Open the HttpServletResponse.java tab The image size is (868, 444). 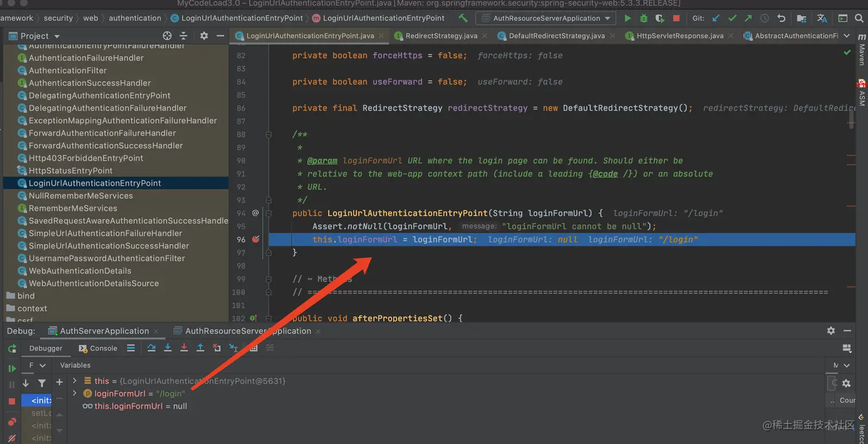click(679, 36)
